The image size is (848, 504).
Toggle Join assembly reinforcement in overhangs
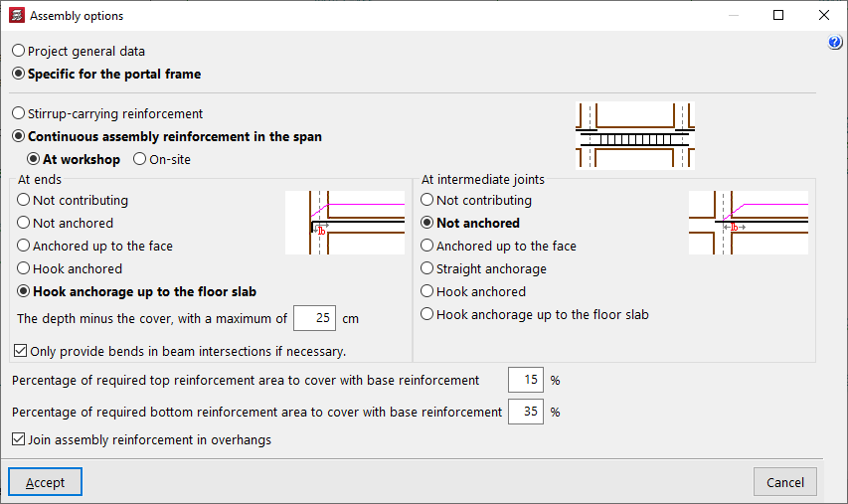coord(18,439)
